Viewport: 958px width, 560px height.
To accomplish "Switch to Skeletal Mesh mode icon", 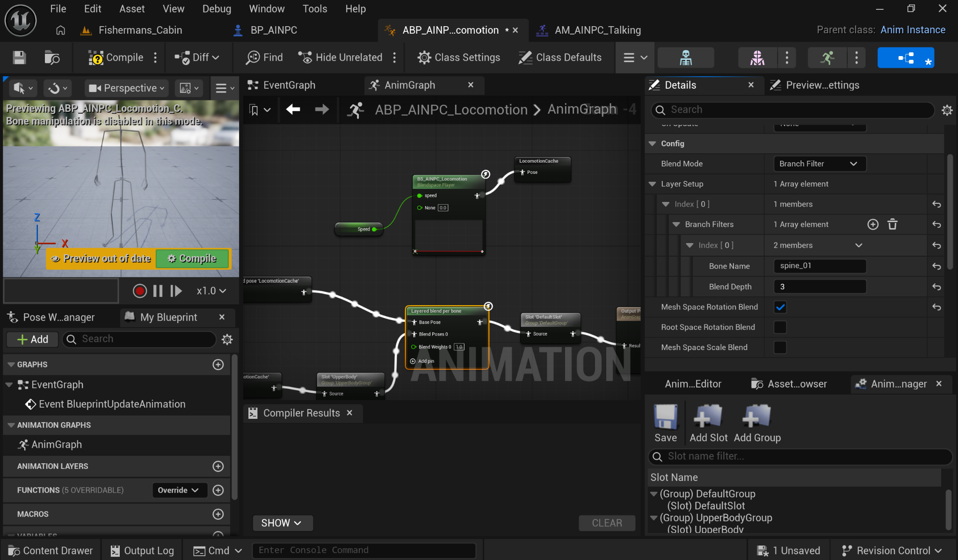I will [x=757, y=57].
